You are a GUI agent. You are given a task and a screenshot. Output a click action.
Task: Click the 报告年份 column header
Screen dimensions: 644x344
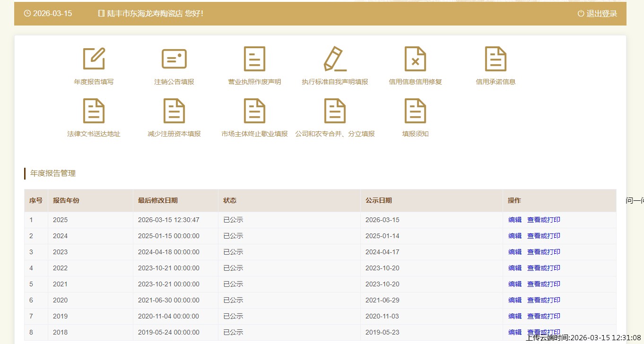point(66,200)
